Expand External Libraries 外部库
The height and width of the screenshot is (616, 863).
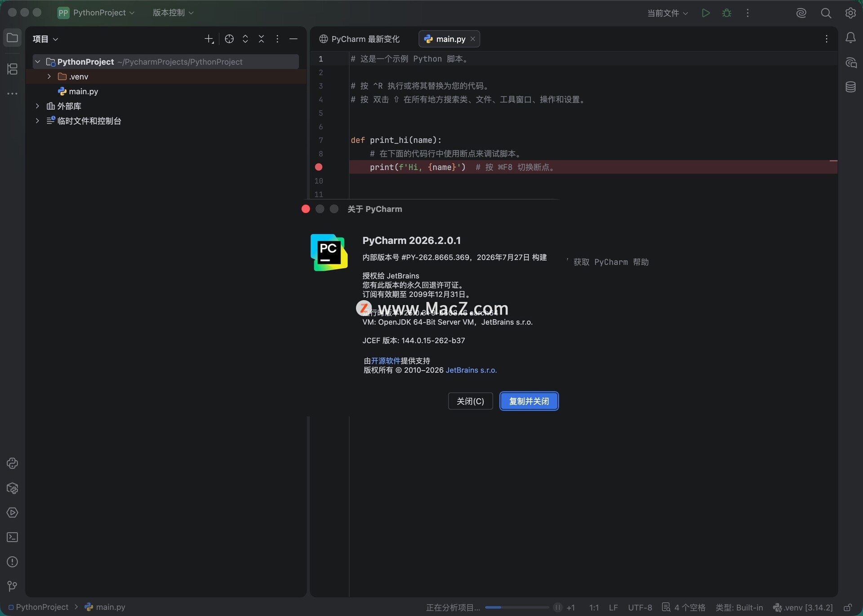[38, 106]
